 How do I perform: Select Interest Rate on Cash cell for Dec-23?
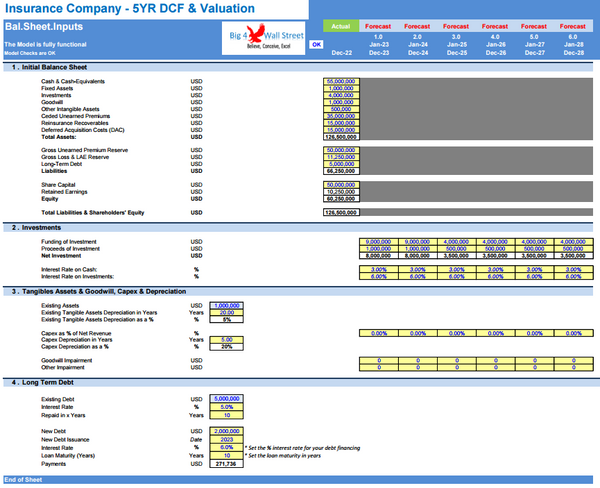click(x=378, y=269)
